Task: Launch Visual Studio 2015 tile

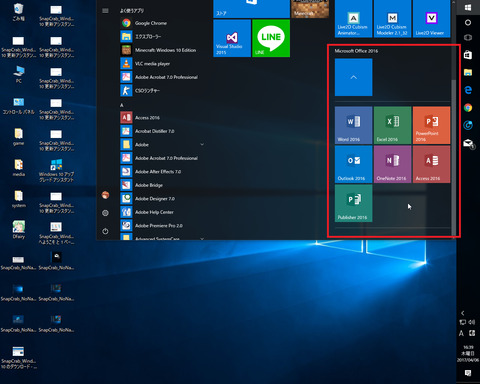Action: click(232, 38)
